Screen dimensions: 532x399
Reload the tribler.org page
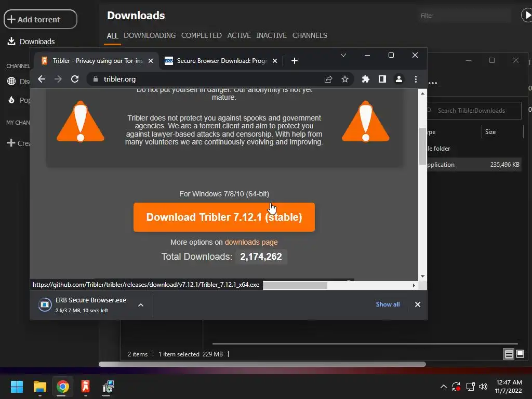point(75,79)
